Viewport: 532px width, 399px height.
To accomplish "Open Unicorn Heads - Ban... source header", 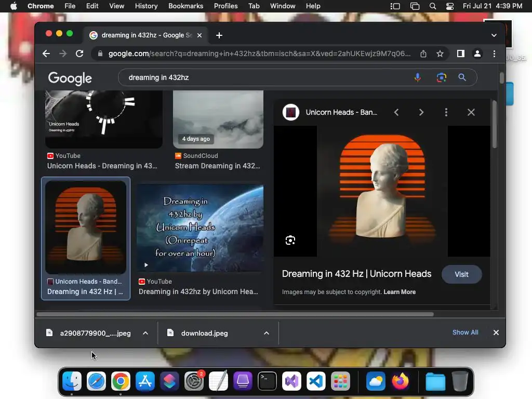I will (x=341, y=112).
